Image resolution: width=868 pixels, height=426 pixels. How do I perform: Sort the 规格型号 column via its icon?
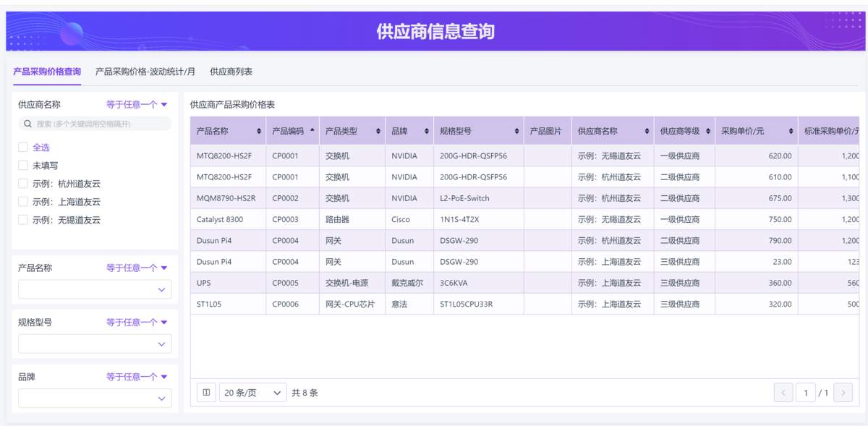516,132
